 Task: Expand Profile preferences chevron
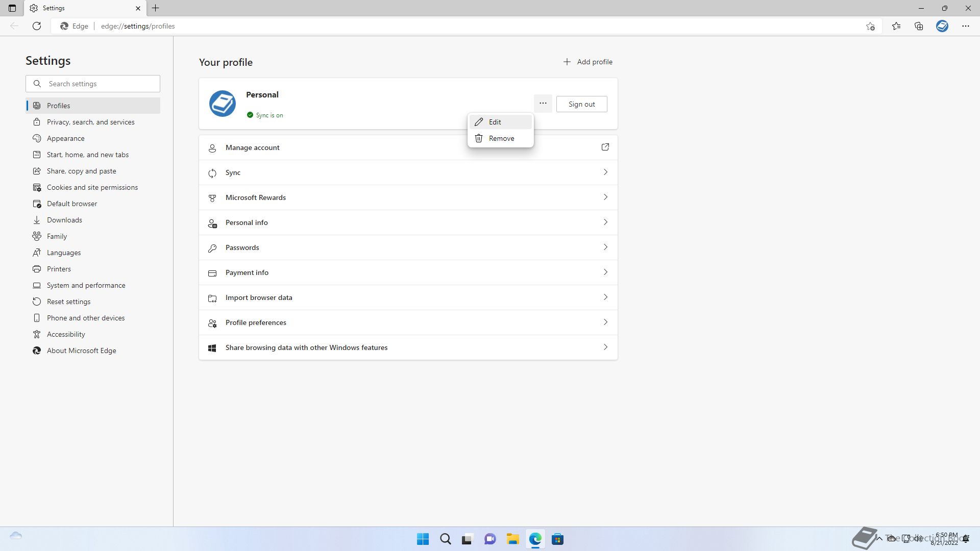tap(605, 322)
